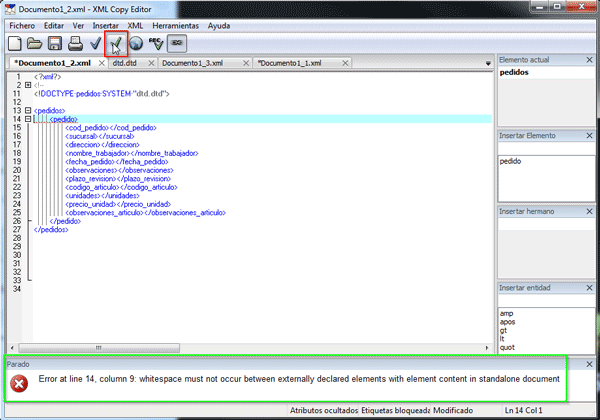Validate the document with the green checkmark icon
The width and height of the screenshot is (600, 420).
coord(116,43)
